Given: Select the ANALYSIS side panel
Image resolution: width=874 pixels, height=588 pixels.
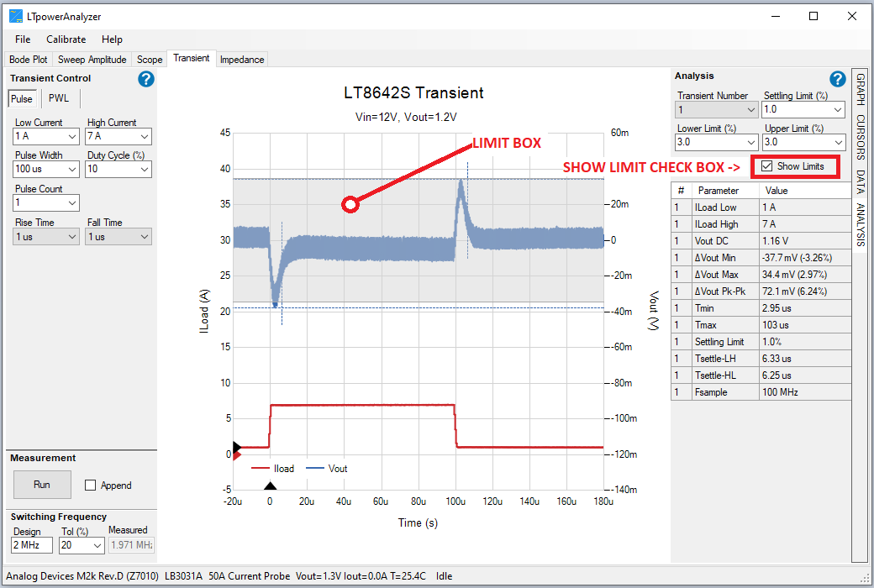Looking at the screenshot, I should (x=860, y=214).
